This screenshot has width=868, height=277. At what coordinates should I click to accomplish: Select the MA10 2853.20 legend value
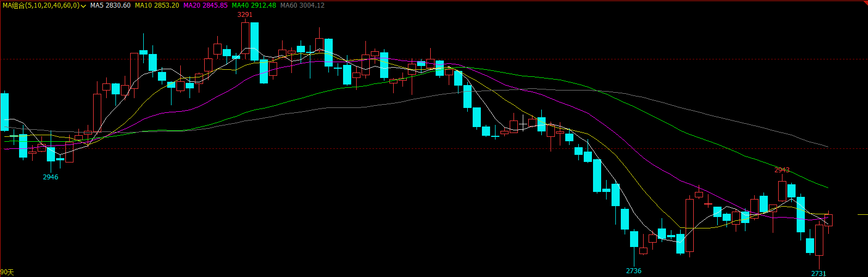tap(157, 5)
